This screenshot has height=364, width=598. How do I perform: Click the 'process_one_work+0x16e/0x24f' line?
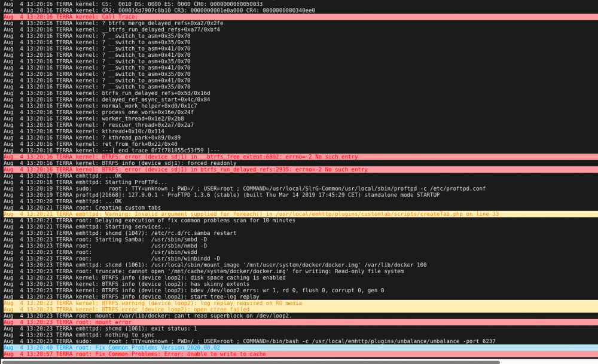(99, 112)
